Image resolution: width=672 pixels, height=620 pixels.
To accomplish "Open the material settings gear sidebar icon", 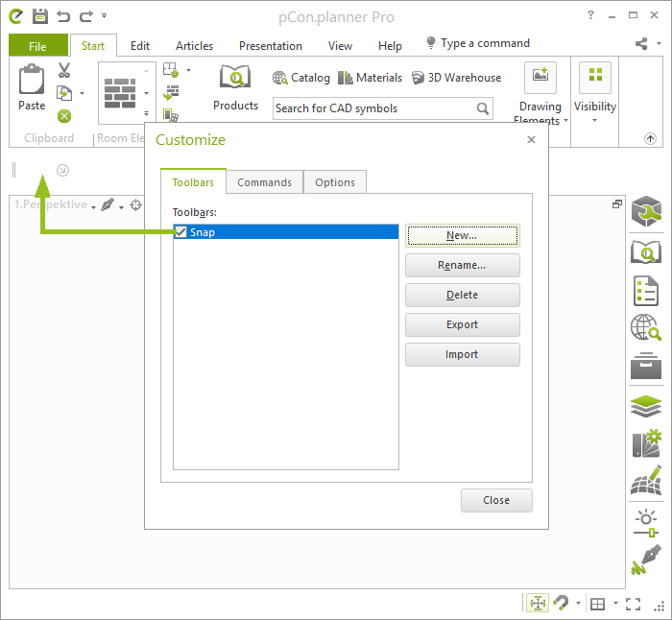I will (646, 443).
